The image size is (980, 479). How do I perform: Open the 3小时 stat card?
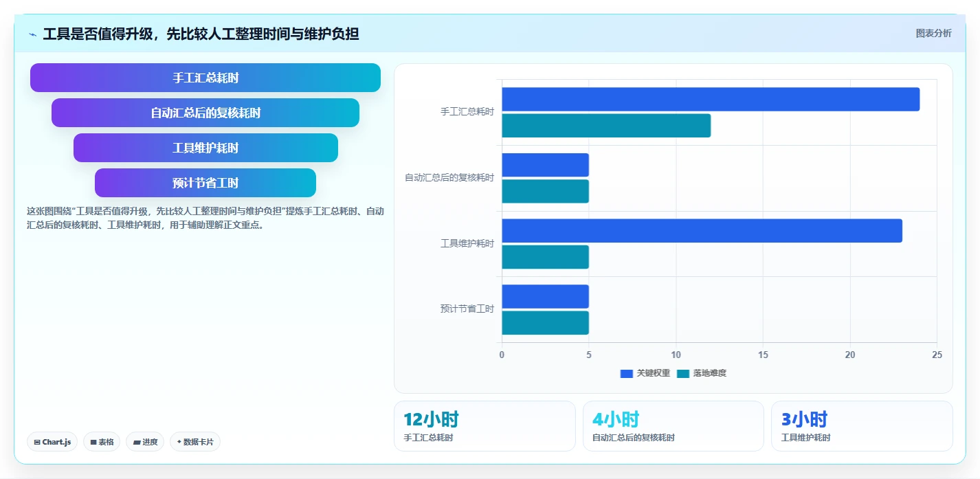tap(862, 426)
